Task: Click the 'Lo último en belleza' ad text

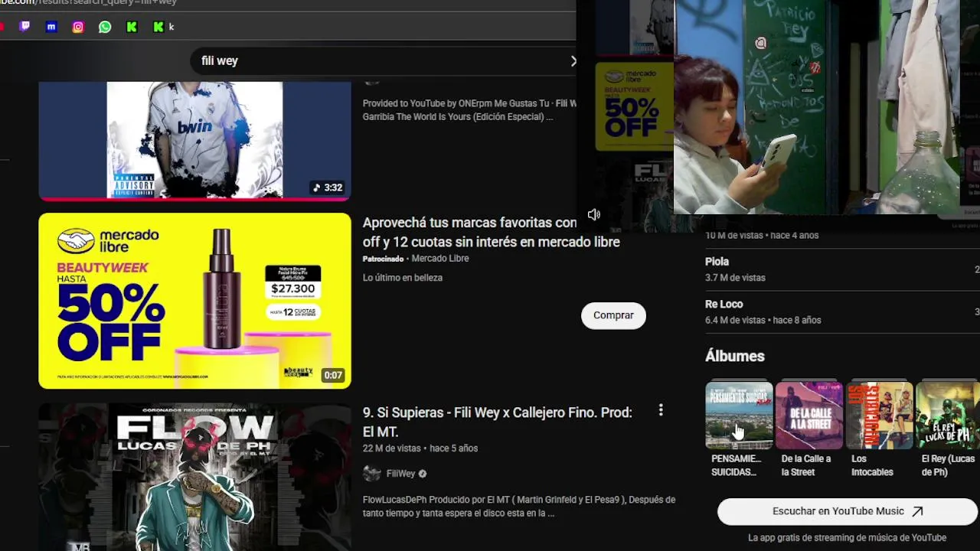Action: tap(402, 278)
